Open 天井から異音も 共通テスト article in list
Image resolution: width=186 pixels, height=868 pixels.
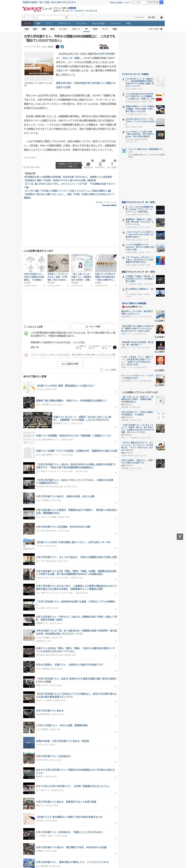[69, 664]
